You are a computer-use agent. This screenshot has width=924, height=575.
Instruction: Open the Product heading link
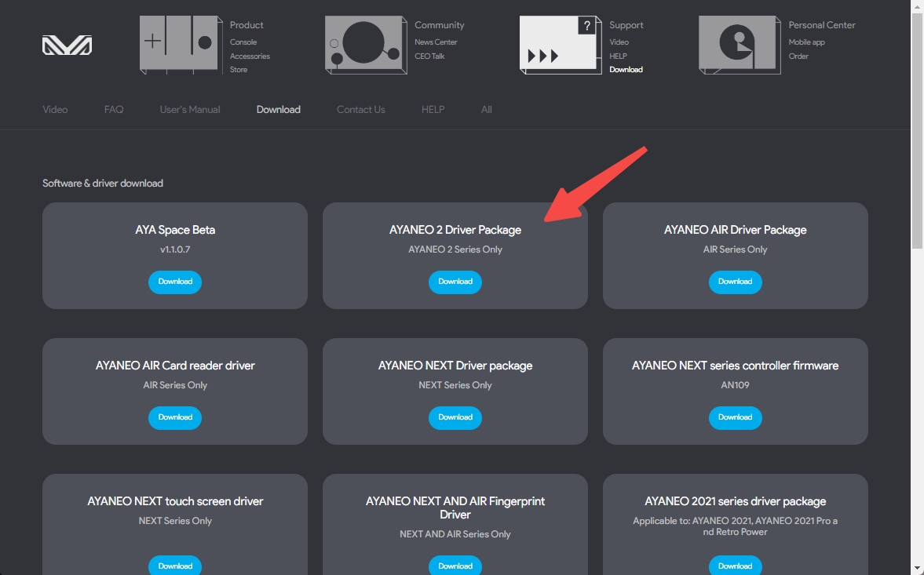coord(247,25)
